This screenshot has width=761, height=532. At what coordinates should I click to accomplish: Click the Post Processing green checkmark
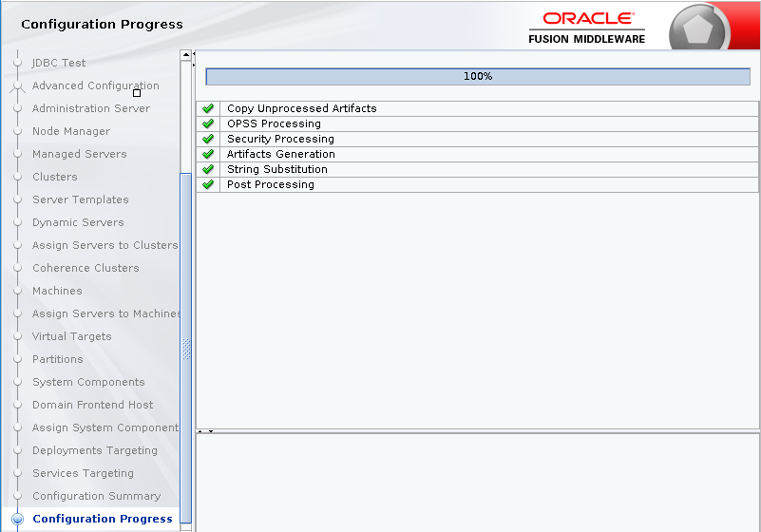click(x=208, y=184)
